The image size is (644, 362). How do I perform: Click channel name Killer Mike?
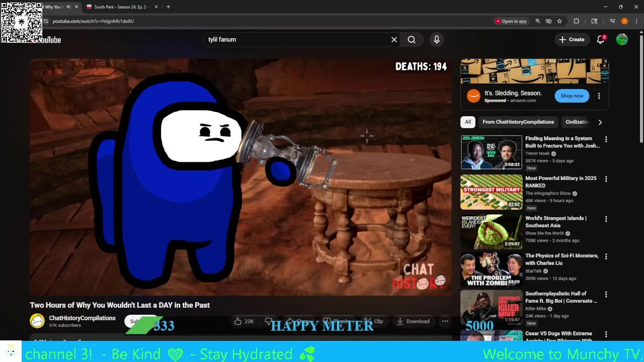535,309
